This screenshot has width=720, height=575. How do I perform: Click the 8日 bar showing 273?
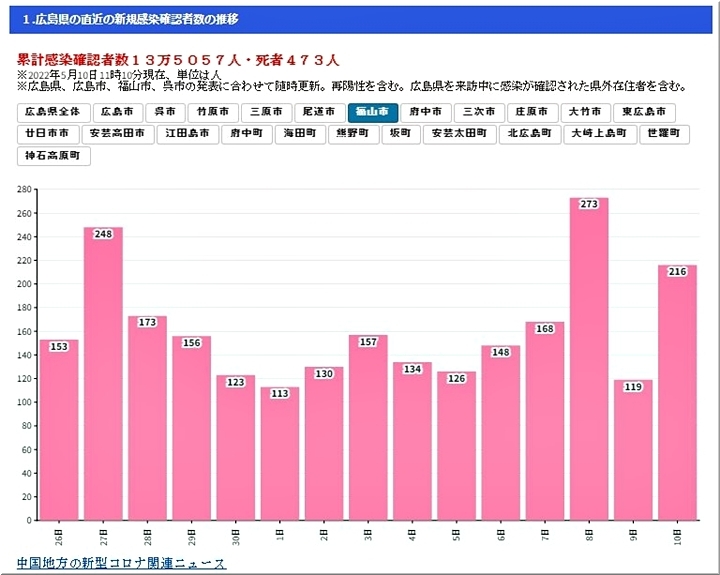point(589,360)
